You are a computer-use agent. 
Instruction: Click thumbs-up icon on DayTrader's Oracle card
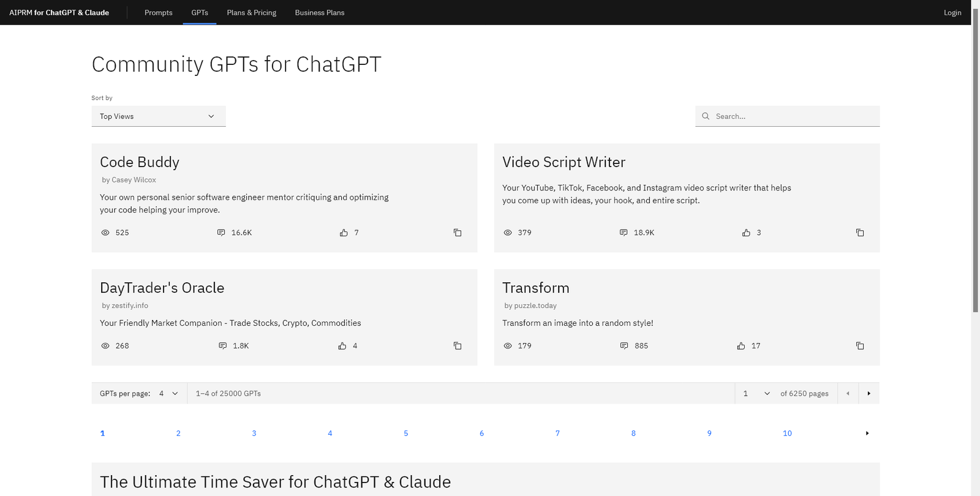coord(342,346)
